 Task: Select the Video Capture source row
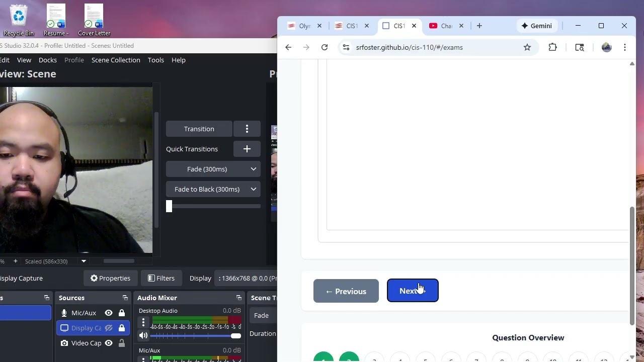click(x=93, y=343)
